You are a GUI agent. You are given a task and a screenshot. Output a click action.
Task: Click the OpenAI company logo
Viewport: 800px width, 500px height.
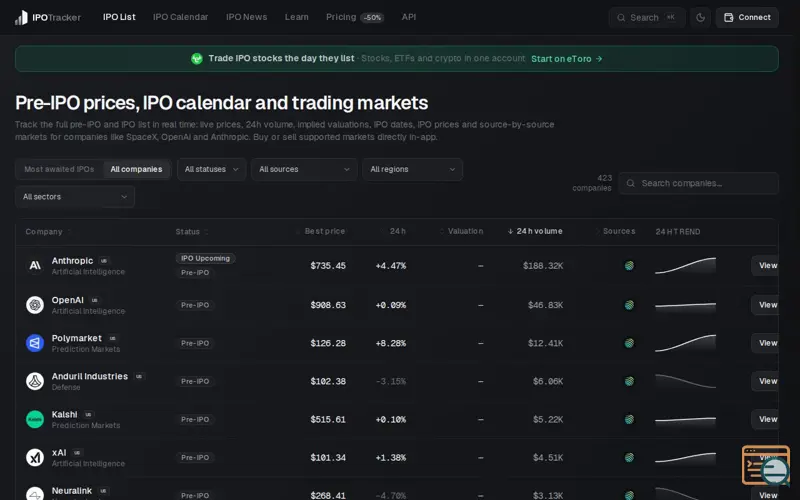35,305
